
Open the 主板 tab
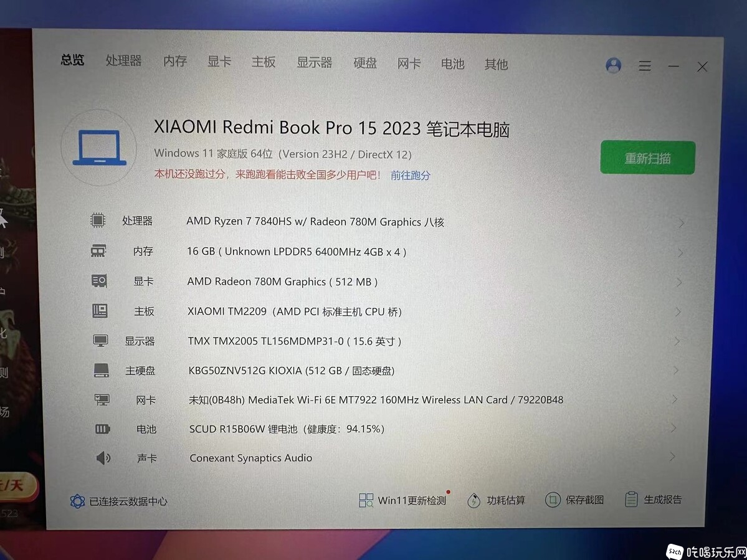pyautogui.click(x=264, y=62)
